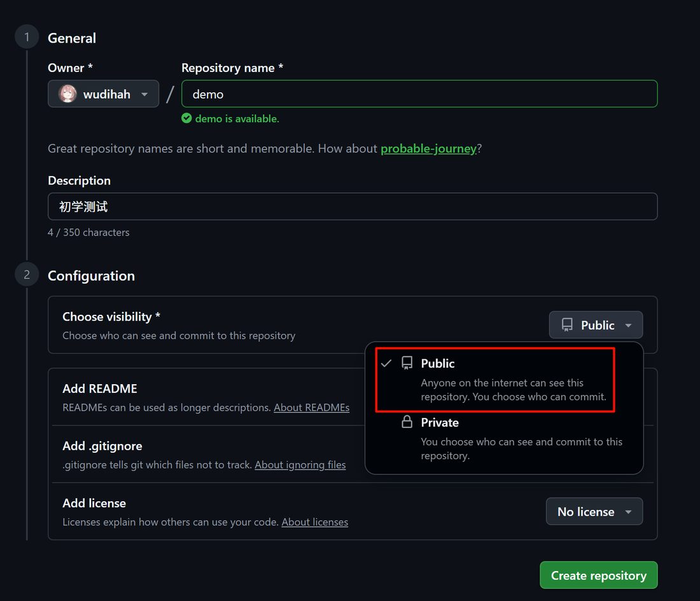Click 'You choose who can see and commit' description
700x601 pixels.
coord(521,448)
